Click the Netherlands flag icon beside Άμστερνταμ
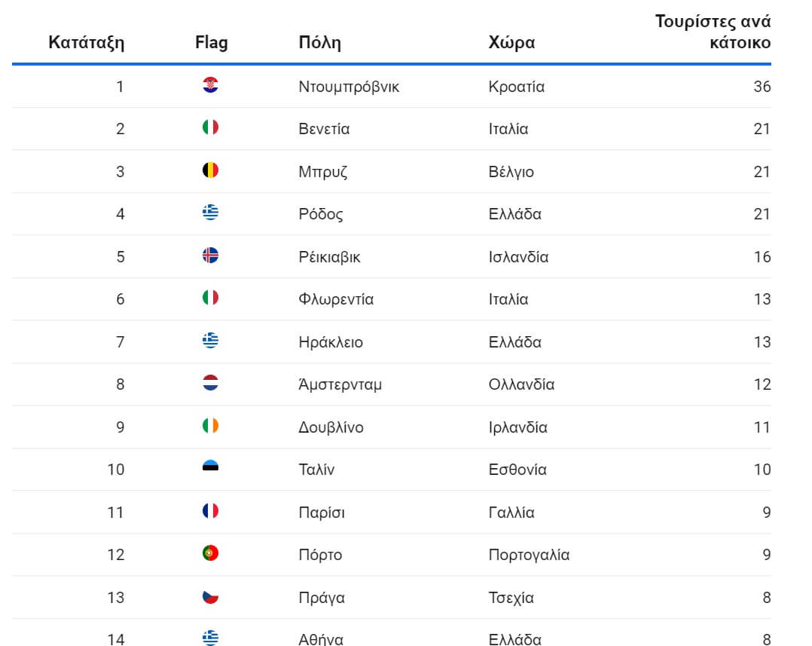This screenshot has height=646, width=812. 211,384
